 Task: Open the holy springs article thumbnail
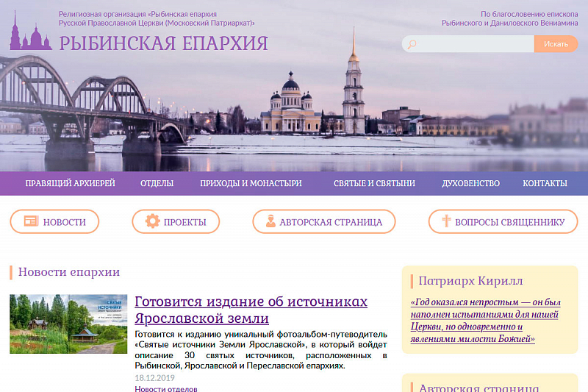68,324
